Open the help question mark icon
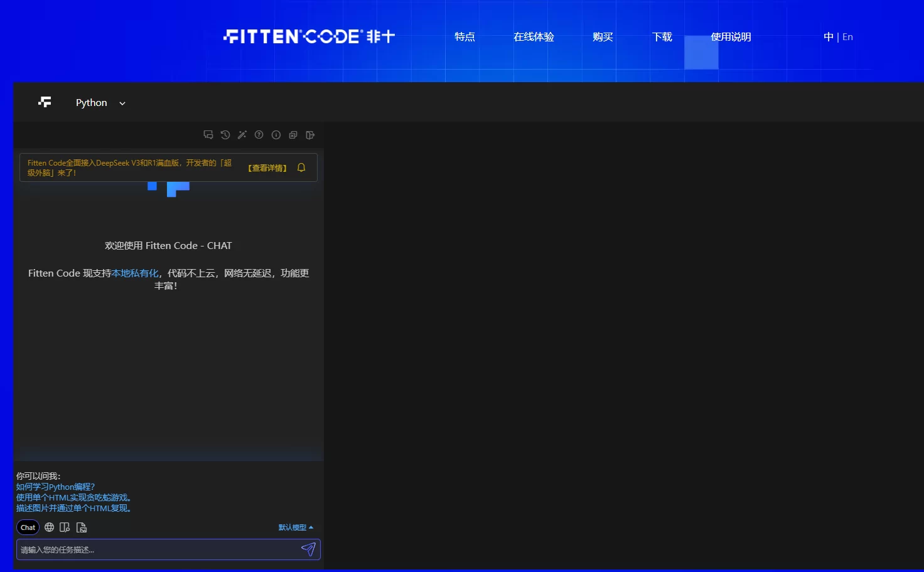This screenshot has width=924, height=572. pyautogui.click(x=259, y=135)
